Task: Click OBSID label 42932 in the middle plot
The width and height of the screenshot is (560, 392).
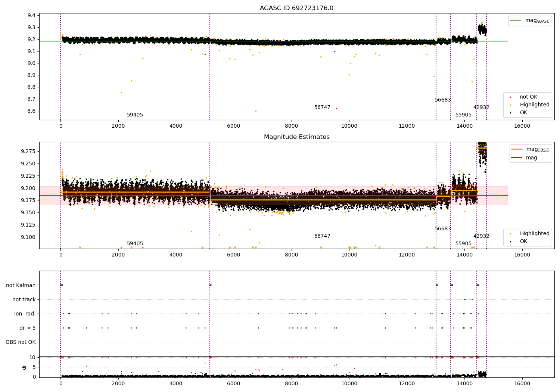Action: click(x=481, y=236)
